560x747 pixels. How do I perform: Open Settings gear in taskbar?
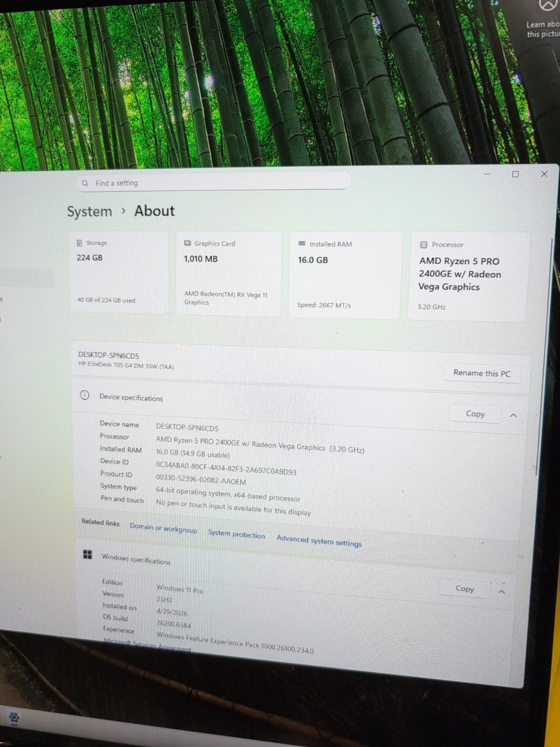(x=14, y=717)
